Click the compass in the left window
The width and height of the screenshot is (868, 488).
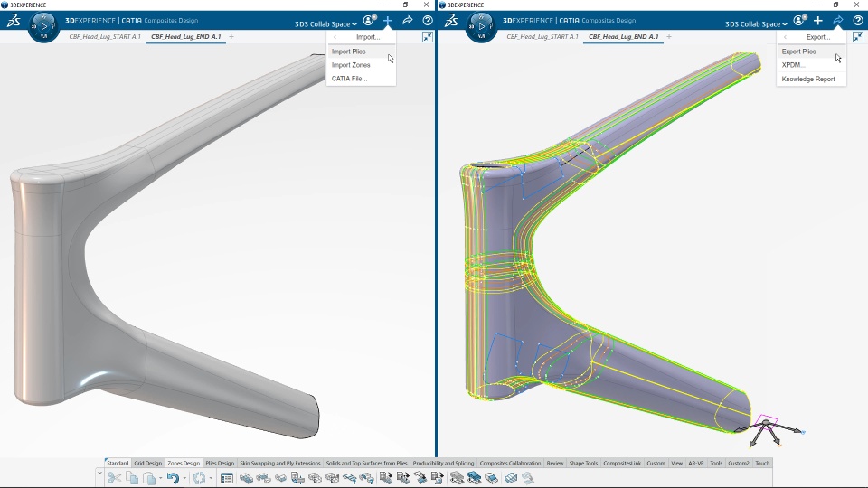pos(43,26)
